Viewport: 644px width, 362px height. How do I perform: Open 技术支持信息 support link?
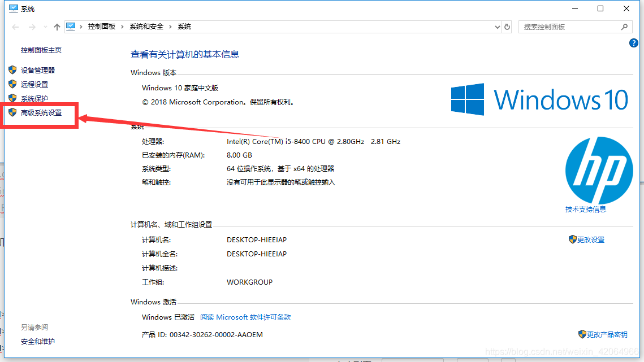pyautogui.click(x=585, y=210)
